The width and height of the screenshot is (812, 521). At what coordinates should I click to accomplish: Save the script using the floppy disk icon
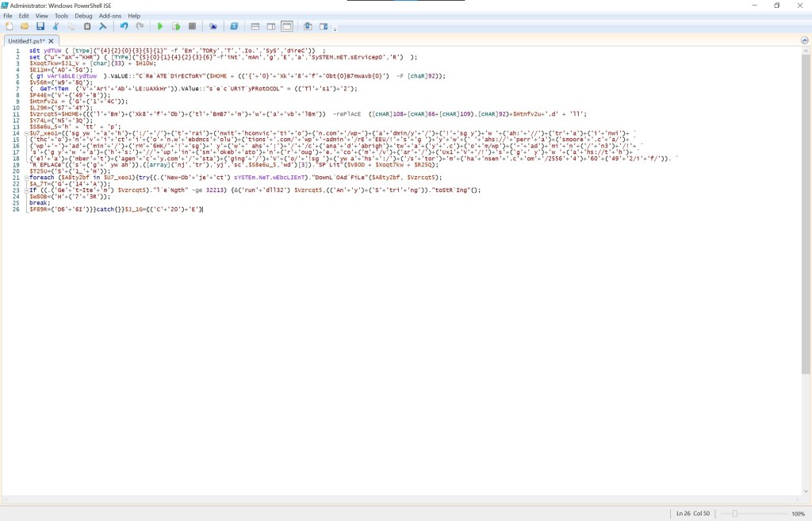40,26
